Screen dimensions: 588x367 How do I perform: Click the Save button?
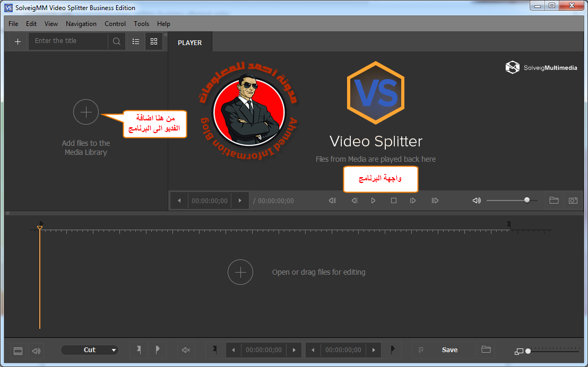click(449, 349)
